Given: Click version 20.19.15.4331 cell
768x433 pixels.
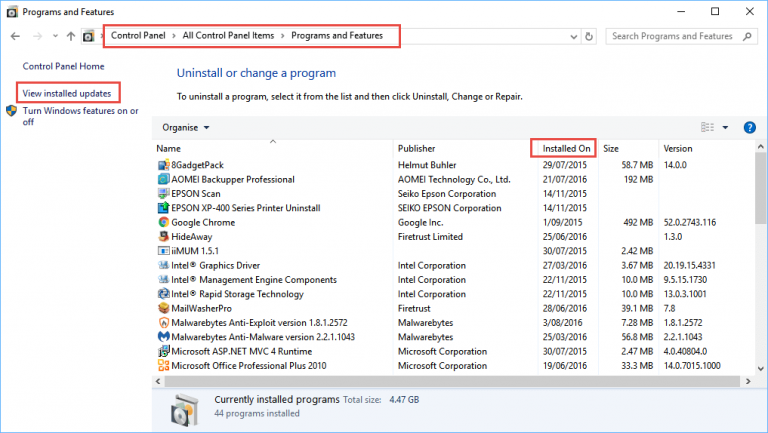Looking at the screenshot, I should [690, 265].
